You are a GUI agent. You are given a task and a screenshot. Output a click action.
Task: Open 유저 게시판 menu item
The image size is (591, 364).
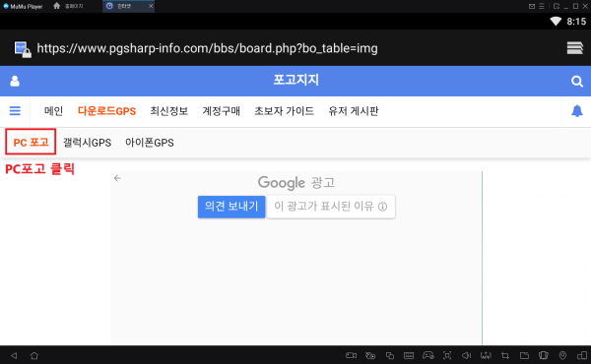pos(354,111)
